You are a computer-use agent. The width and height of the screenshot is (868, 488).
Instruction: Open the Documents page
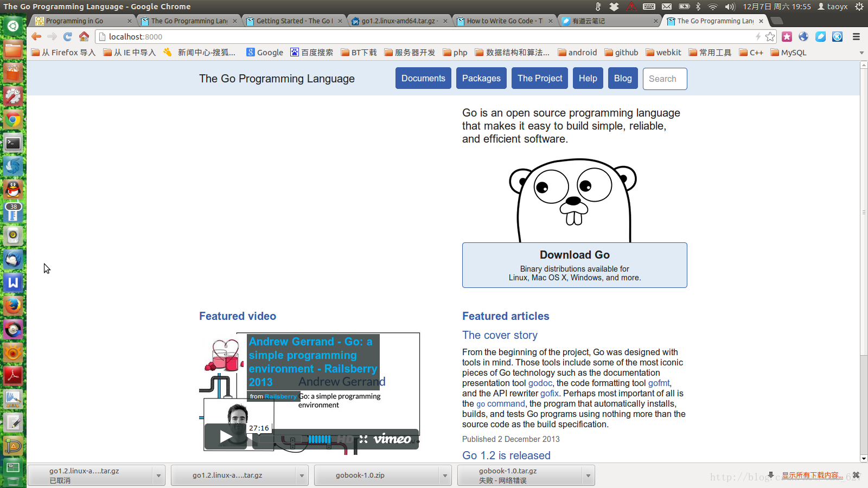tap(423, 78)
